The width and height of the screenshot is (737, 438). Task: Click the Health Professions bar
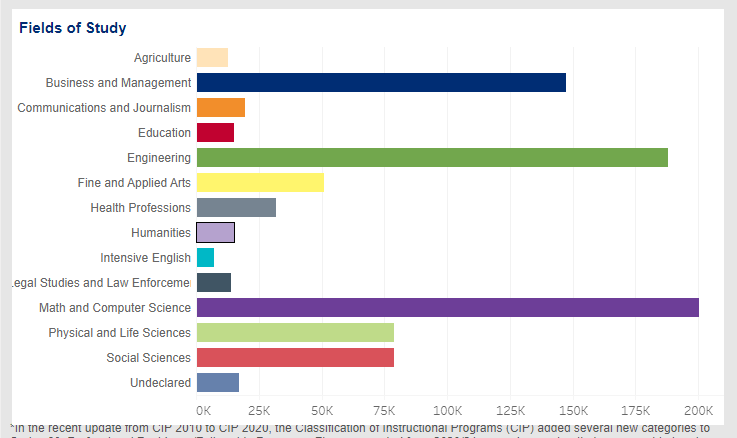pos(236,208)
